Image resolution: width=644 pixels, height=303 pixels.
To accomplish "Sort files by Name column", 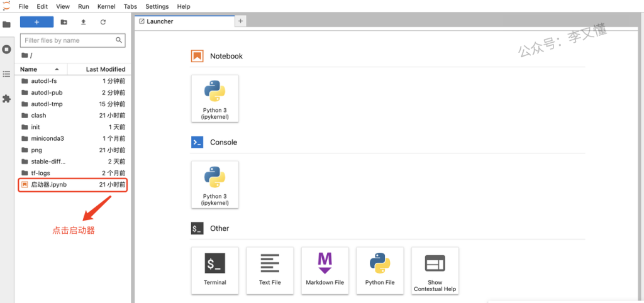I will [29, 69].
